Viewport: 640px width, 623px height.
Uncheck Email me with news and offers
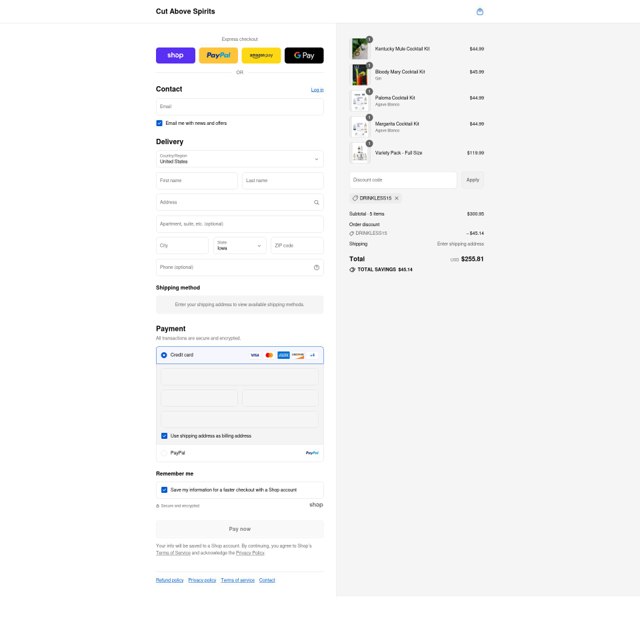click(x=159, y=123)
